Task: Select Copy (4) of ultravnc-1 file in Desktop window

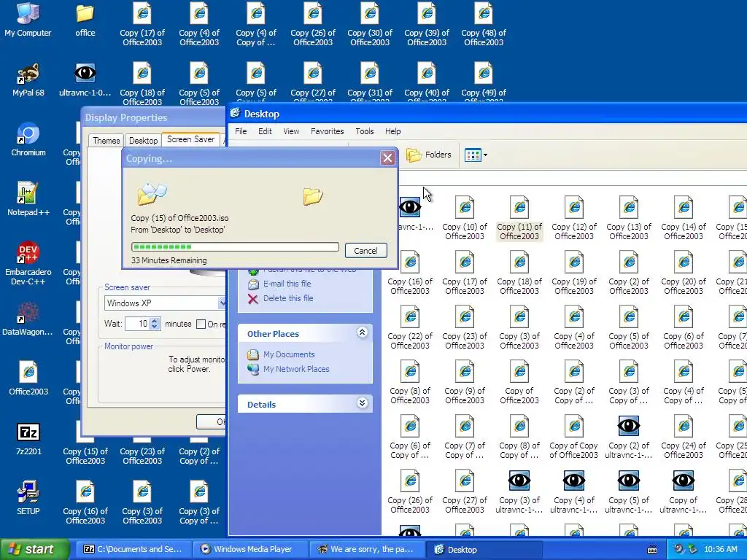Action: click(x=574, y=492)
